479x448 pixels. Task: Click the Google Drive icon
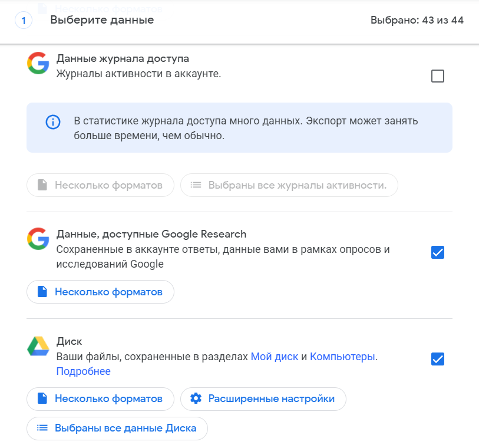(x=38, y=346)
